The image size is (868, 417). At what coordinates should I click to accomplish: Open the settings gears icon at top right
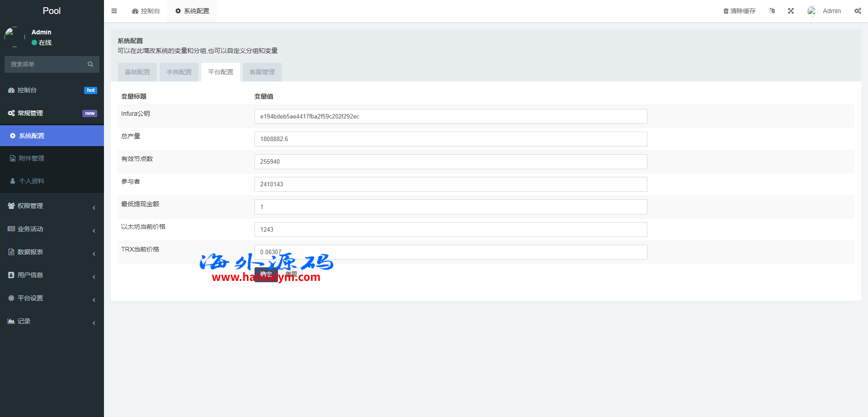click(858, 11)
